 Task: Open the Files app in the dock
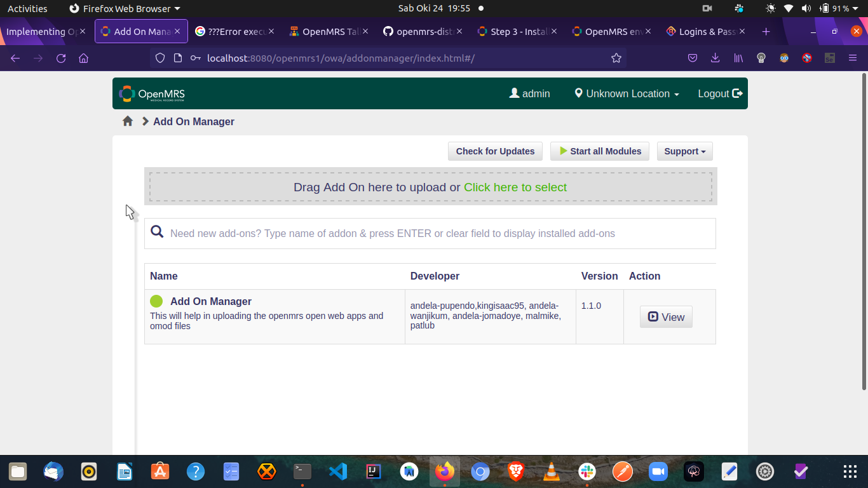click(18, 471)
